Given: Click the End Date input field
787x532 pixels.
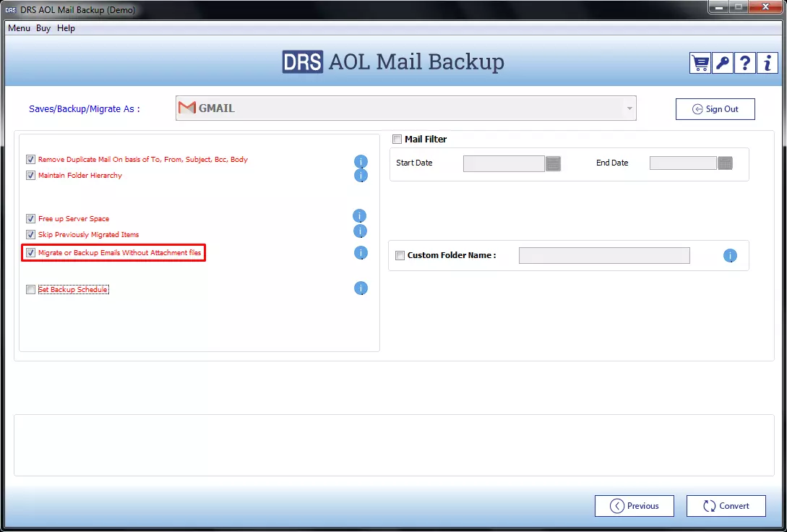Looking at the screenshot, I should pyautogui.click(x=683, y=163).
